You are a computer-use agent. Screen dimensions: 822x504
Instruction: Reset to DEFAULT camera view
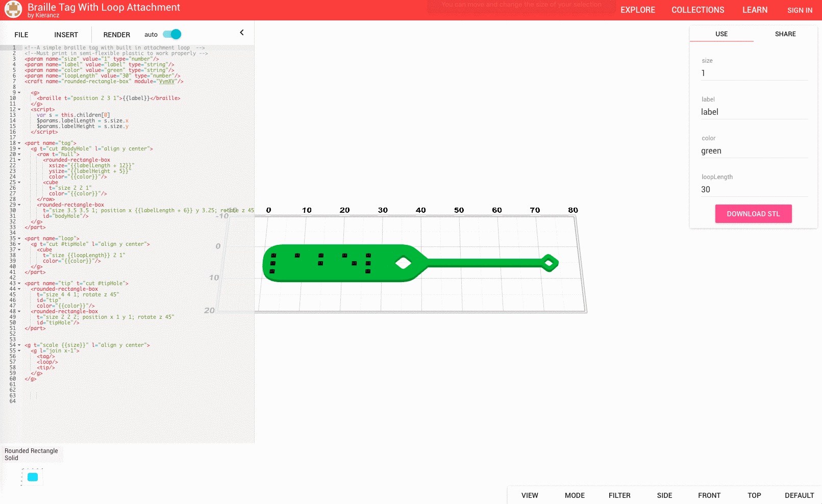pos(799,495)
